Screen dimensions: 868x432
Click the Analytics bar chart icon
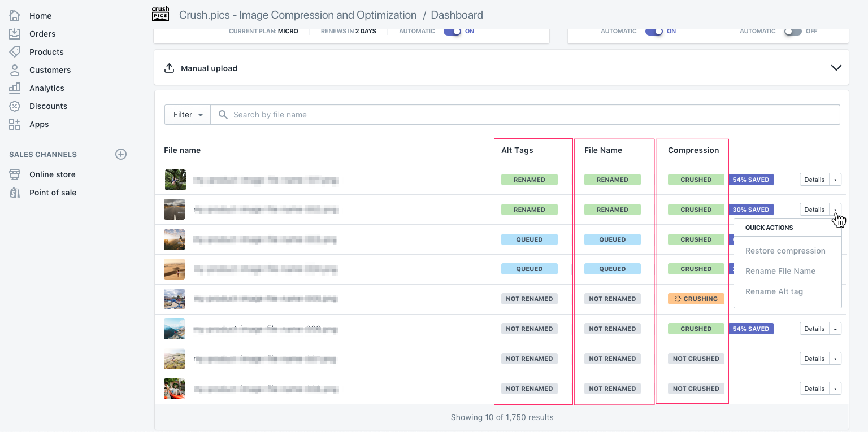(x=14, y=88)
